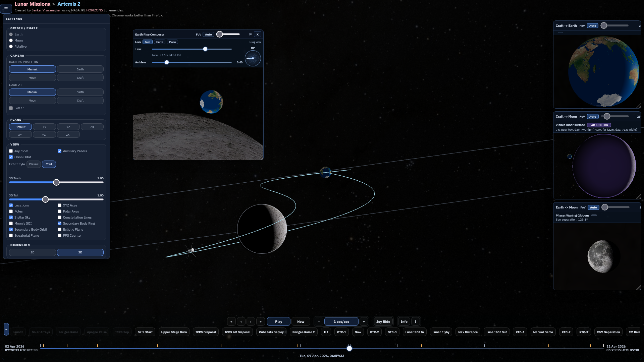The width and height of the screenshot is (644, 362).
Task: Click the drag handle on the Craft -> Earth panel
Action: pos(560,33)
